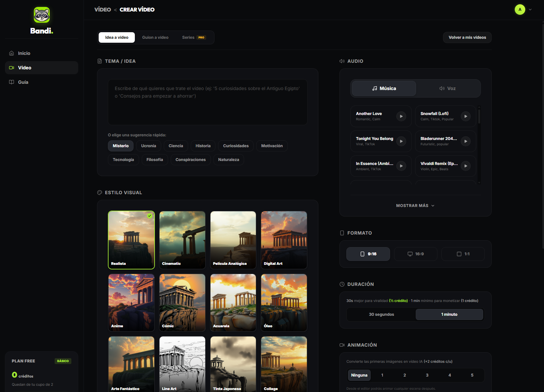The image size is (544, 392).
Task: Go to Inicio in sidebar
Action: coord(41,53)
